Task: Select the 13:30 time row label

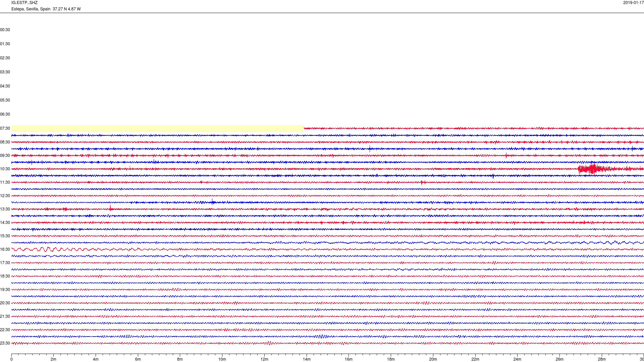Action: coord(5,209)
